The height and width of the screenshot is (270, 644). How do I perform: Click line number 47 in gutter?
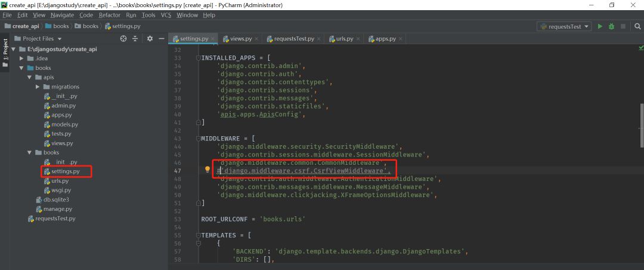click(x=178, y=171)
